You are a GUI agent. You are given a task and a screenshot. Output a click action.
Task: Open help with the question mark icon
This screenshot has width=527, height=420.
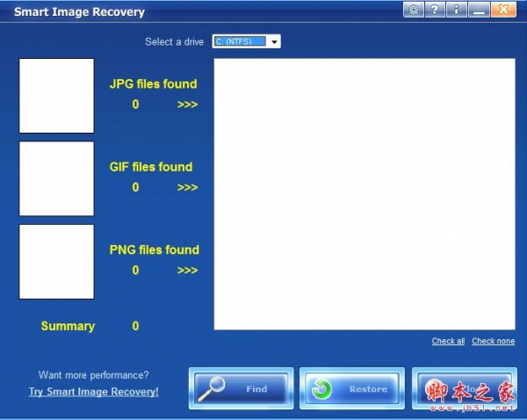435,10
